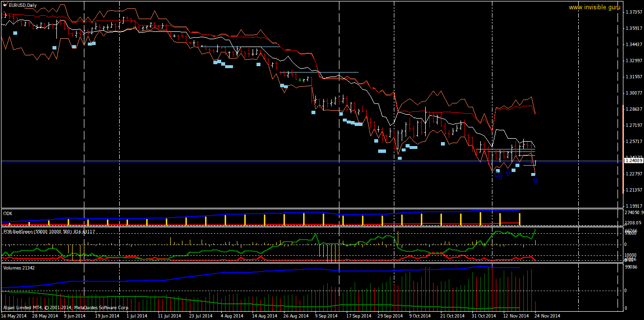Image resolution: width=644 pixels, height=320 pixels.
Task: Select the Volumes 21342 indicator label
Action: click(19, 268)
